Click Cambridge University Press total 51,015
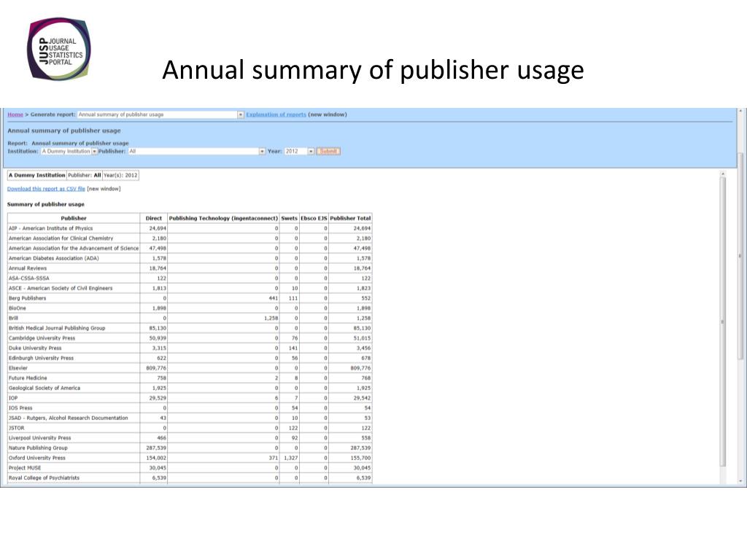This screenshot has height=560, width=747. tap(362, 338)
